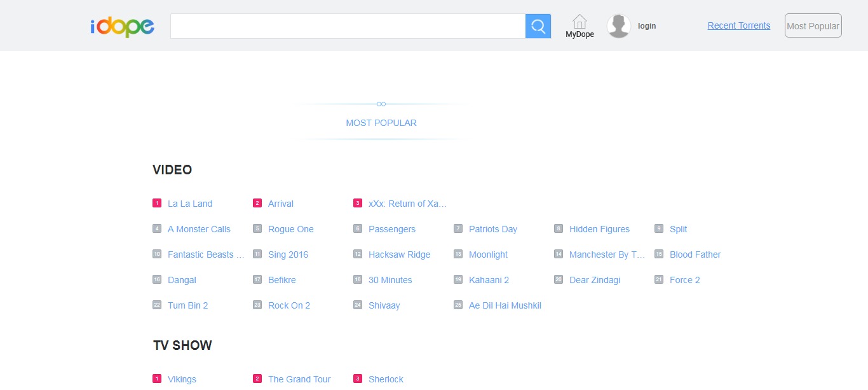868x390 pixels.
Task: Click the magnifying glass search button
Action: coord(538,26)
